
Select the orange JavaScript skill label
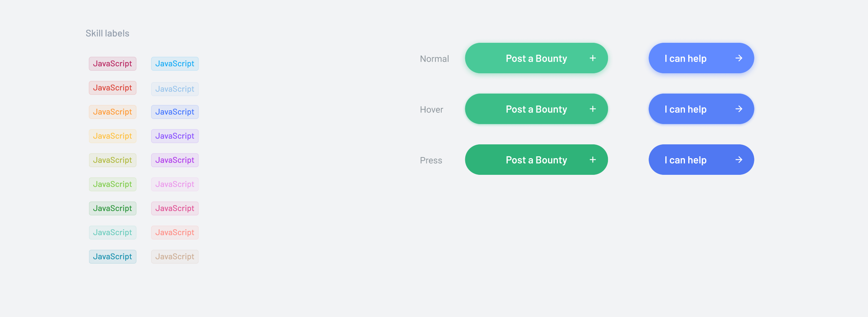[113, 112]
